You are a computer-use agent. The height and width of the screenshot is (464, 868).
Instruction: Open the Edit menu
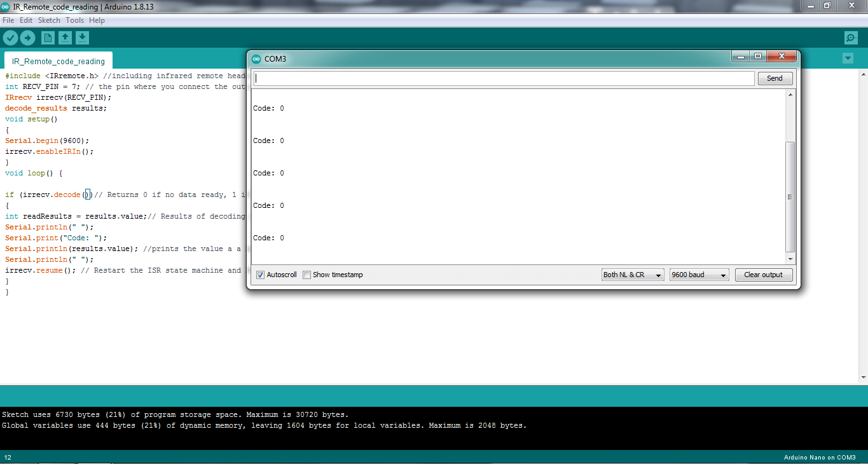(x=26, y=20)
